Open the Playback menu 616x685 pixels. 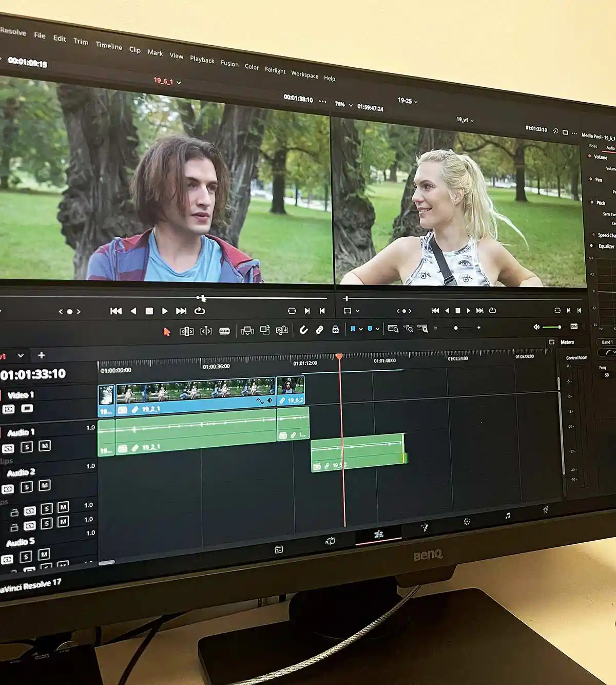point(202,60)
